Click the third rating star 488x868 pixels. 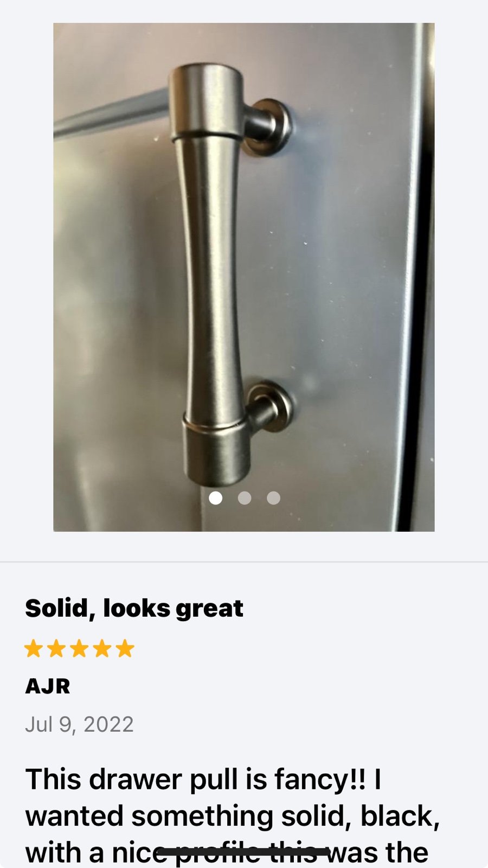79,648
